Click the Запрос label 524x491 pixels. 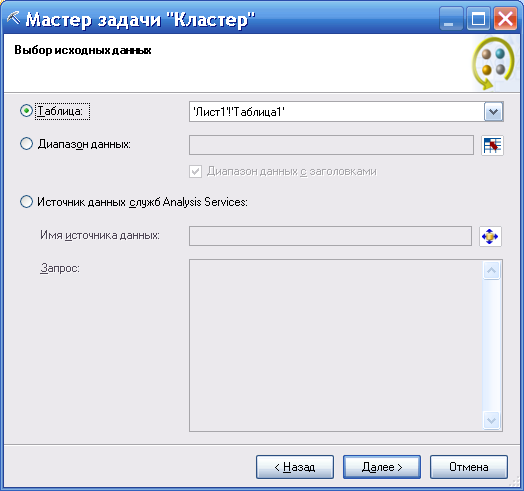pos(60,268)
